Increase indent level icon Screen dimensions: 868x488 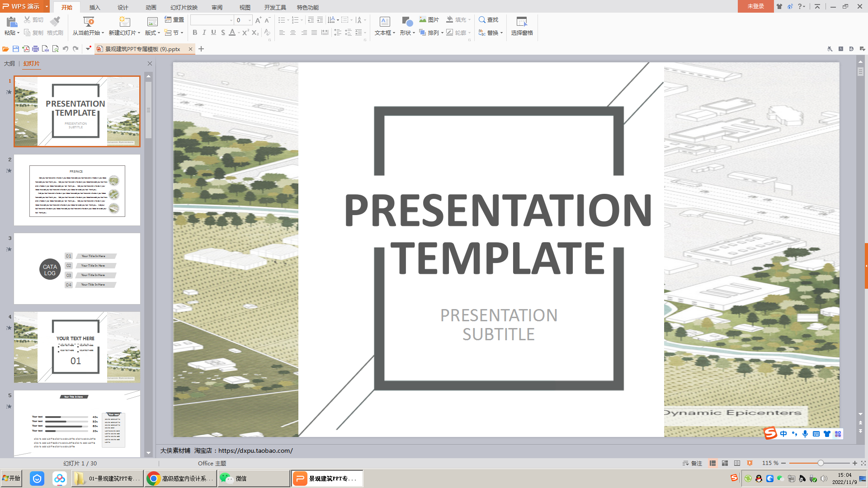tap(320, 20)
